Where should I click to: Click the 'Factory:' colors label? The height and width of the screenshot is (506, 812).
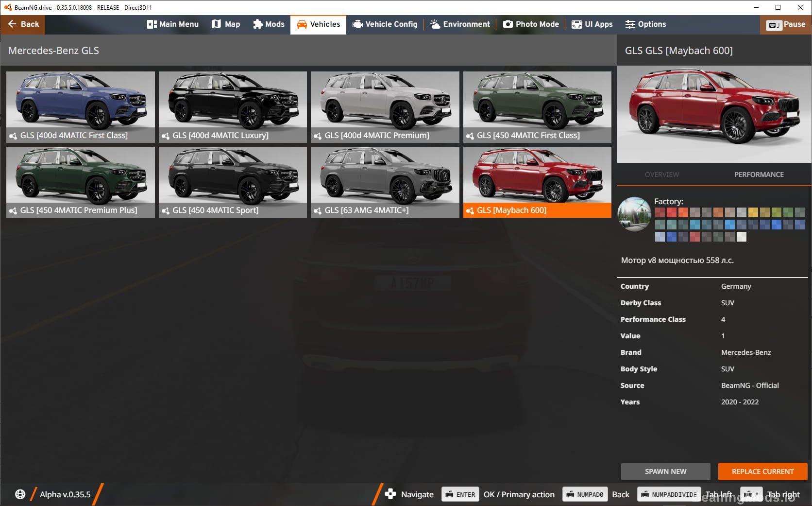click(668, 201)
